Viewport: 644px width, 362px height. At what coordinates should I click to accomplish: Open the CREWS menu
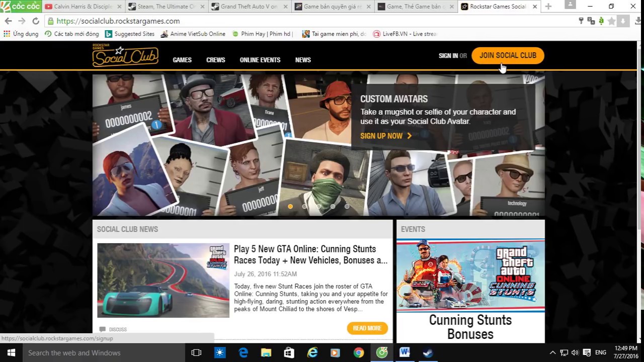point(216,60)
